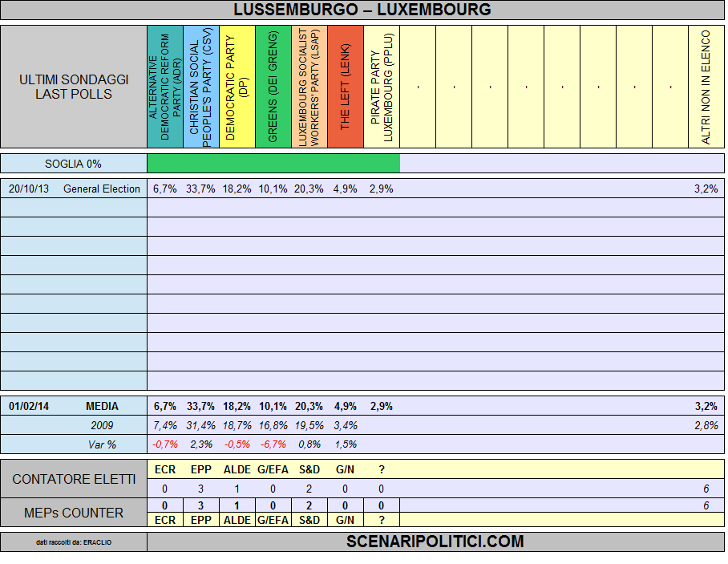The image size is (728, 564).
Task: Click the upper ALDE group header
Action: tap(237, 469)
